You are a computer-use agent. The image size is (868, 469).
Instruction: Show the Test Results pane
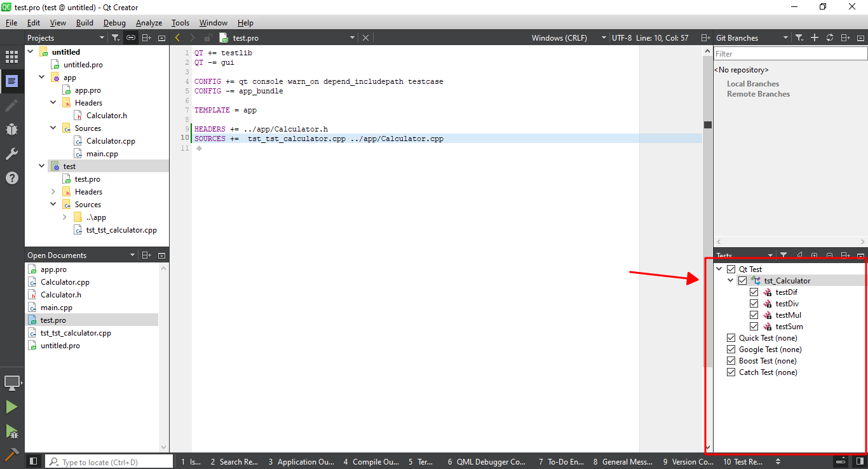click(x=743, y=462)
